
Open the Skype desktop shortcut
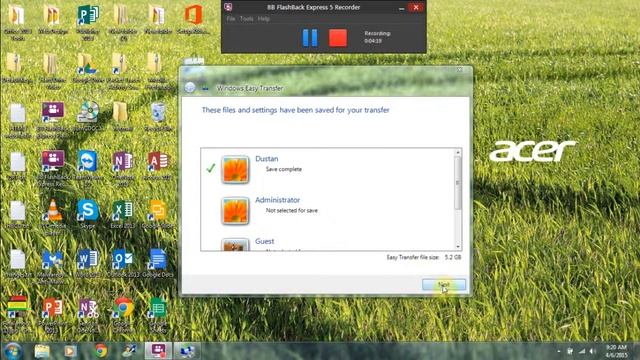coord(88,214)
